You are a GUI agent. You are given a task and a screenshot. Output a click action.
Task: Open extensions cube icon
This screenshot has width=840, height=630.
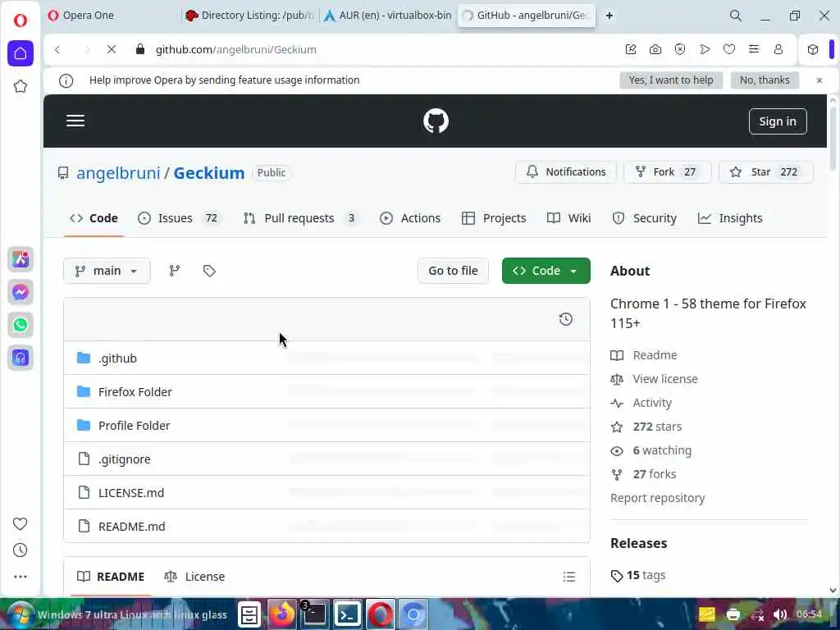point(813,49)
